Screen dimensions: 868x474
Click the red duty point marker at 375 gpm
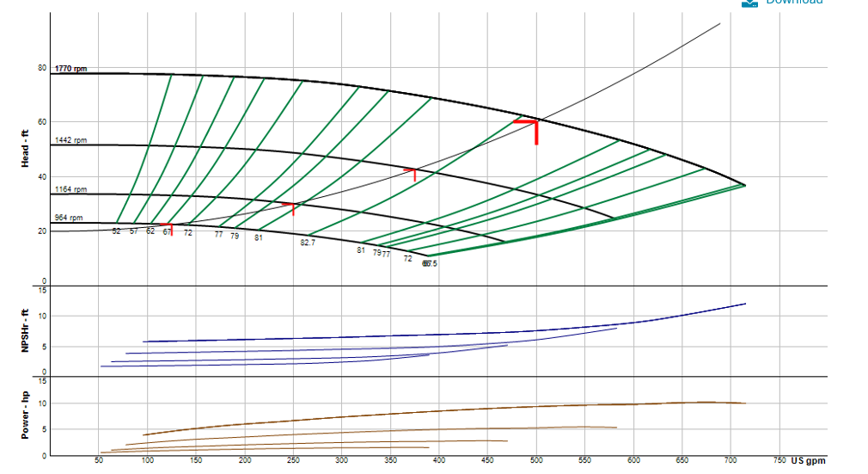pos(412,174)
